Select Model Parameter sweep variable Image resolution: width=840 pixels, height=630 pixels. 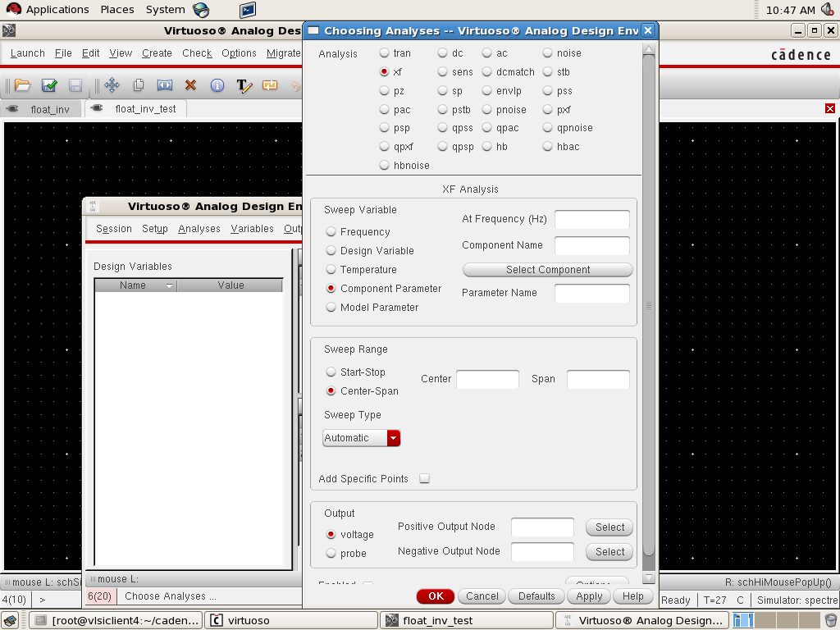pos(331,307)
